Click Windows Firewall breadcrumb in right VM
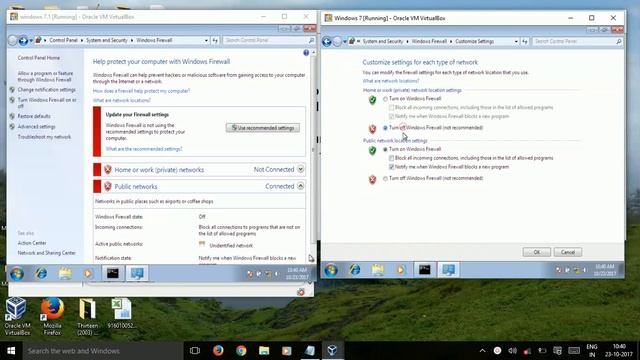This screenshot has height=360, width=640. [429, 41]
